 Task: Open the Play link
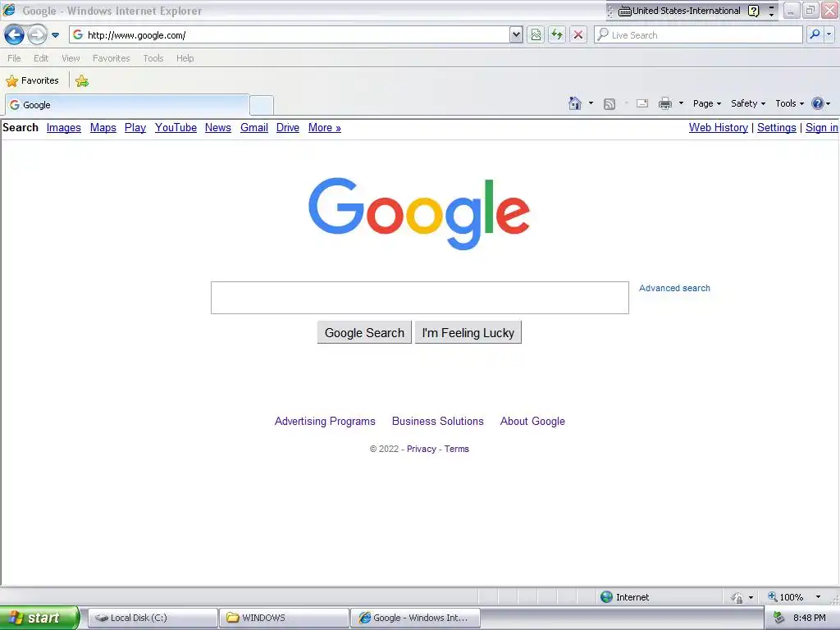click(135, 127)
